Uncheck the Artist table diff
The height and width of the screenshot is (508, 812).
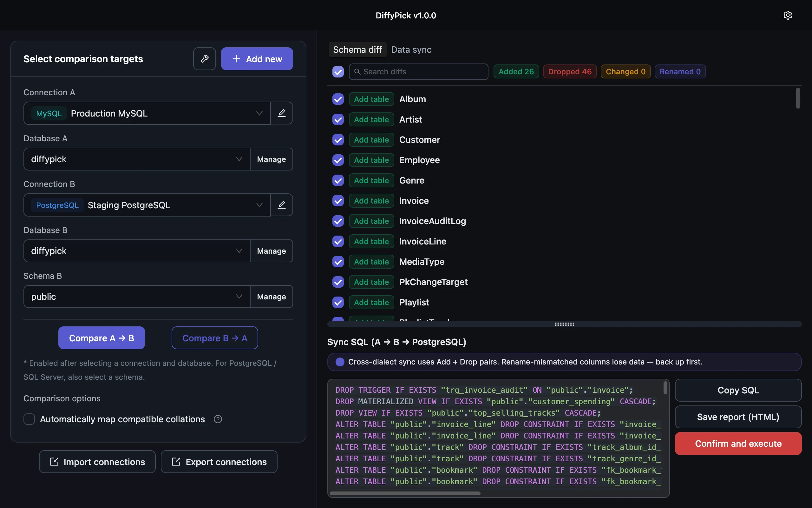coord(338,119)
